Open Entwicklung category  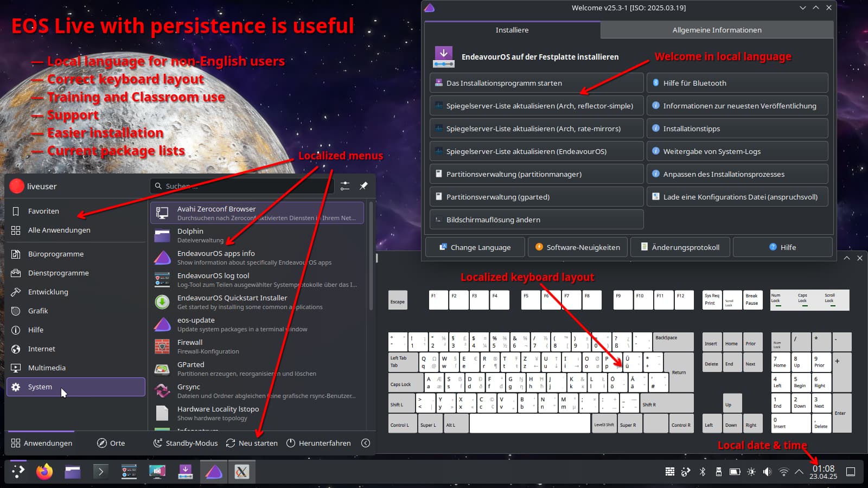75,292
